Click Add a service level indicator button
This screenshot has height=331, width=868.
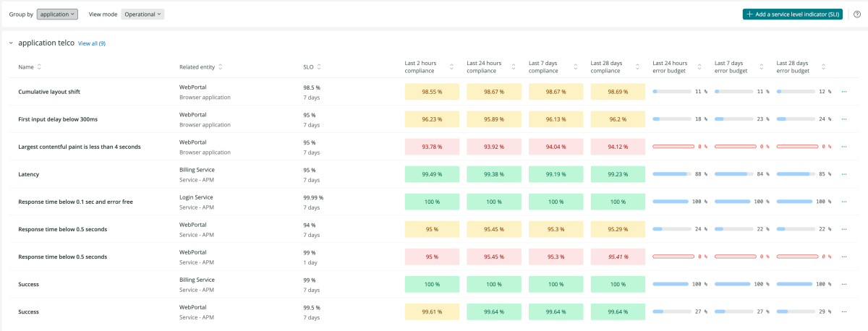[793, 14]
